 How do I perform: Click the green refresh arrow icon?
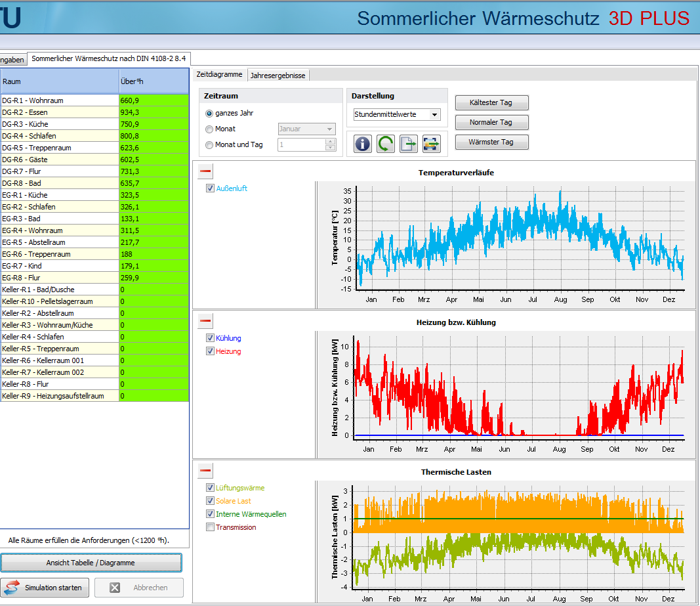(x=385, y=144)
